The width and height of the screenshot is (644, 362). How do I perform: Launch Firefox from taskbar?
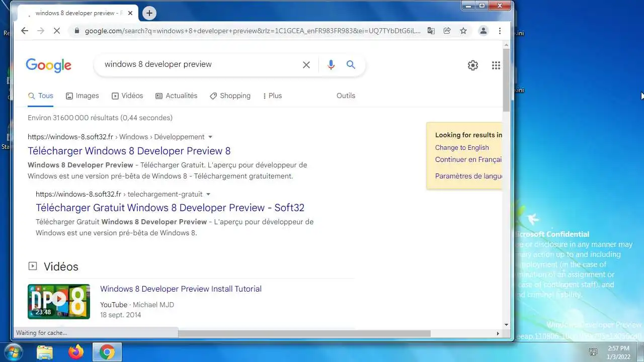pos(76,352)
